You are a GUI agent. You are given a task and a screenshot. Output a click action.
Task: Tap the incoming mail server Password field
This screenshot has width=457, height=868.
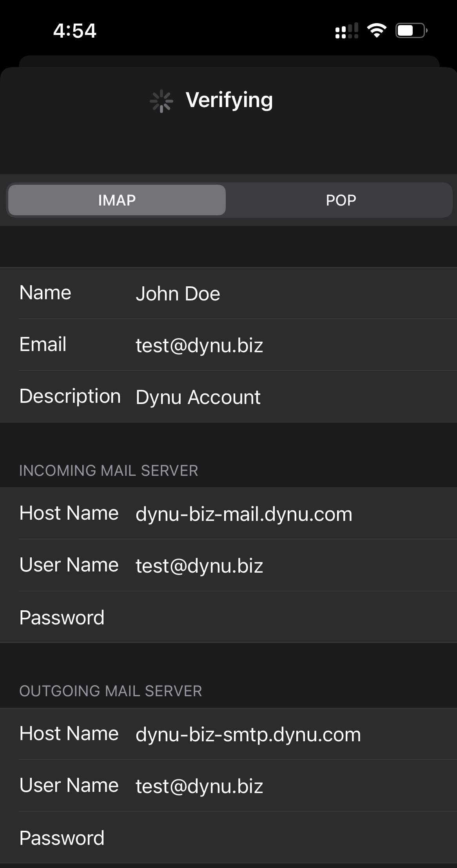click(228, 617)
